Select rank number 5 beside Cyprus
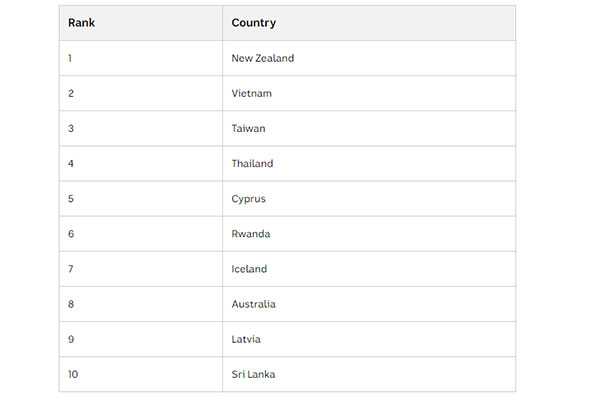 pyautogui.click(x=71, y=199)
